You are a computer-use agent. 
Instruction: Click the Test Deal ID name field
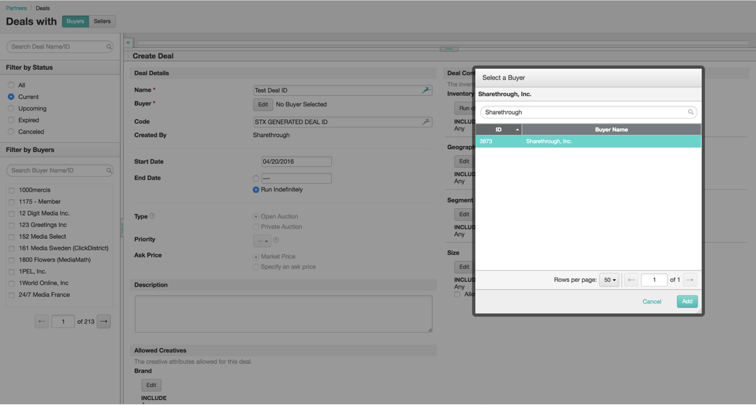(x=342, y=90)
